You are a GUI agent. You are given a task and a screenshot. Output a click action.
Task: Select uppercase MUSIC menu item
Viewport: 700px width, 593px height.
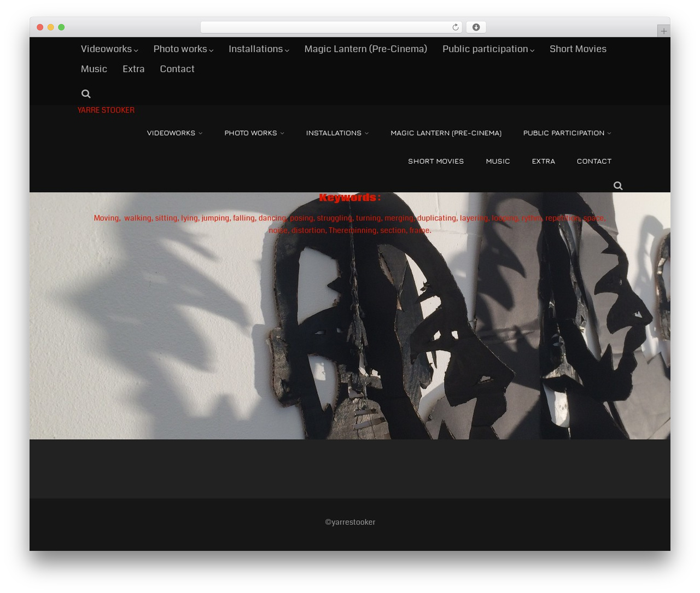click(x=498, y=161)
